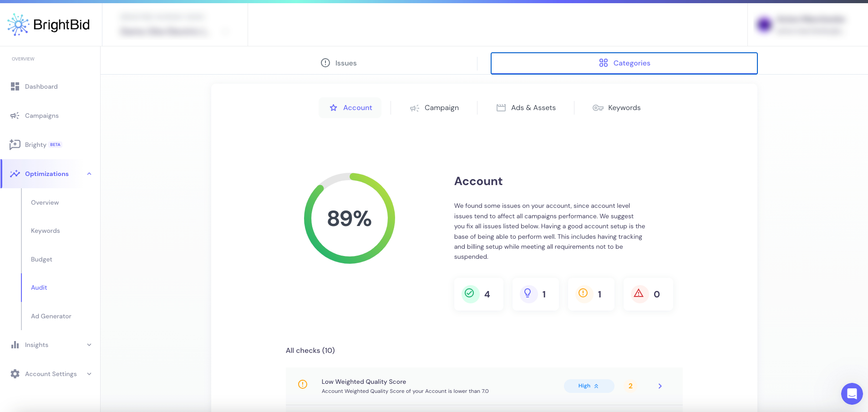Click the All checks (10) heading

tap(310, 350)
